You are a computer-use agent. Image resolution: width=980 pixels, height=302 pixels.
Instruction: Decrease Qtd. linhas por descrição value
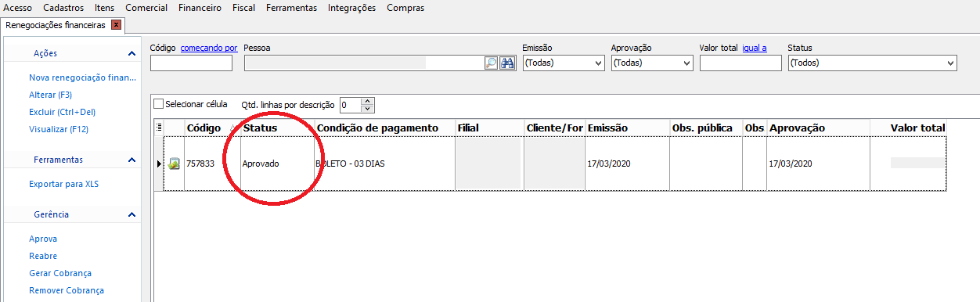tap(369, 108)
